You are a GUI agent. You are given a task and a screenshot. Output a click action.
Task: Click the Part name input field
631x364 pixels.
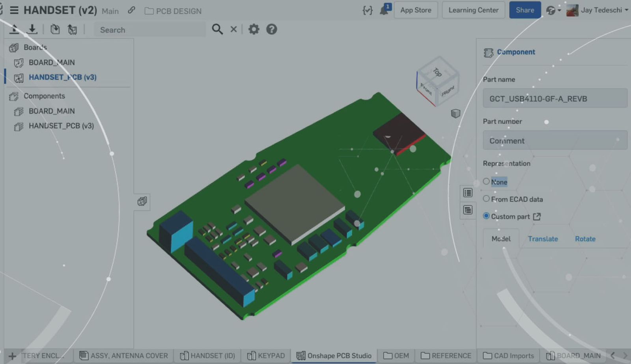[x=554, y=99]
